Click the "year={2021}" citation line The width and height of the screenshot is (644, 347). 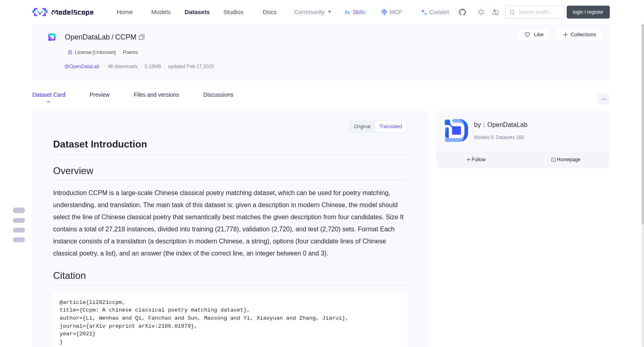[x=78, y=334]
